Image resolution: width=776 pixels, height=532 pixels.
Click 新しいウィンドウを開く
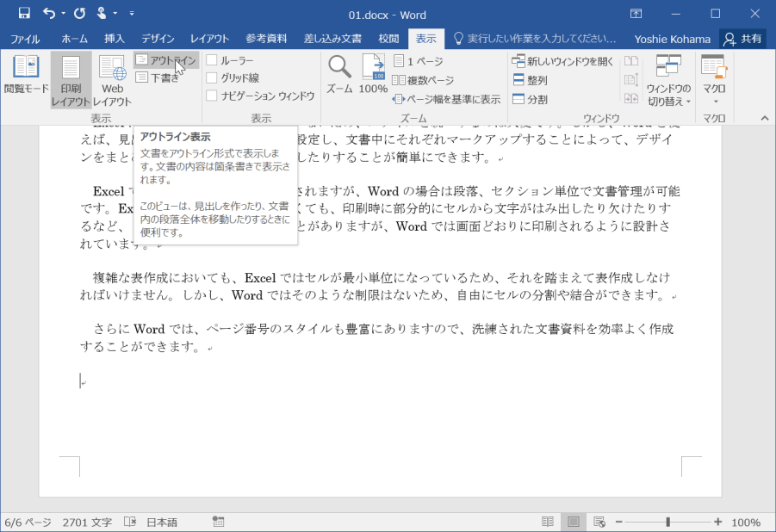pos(562,61)
